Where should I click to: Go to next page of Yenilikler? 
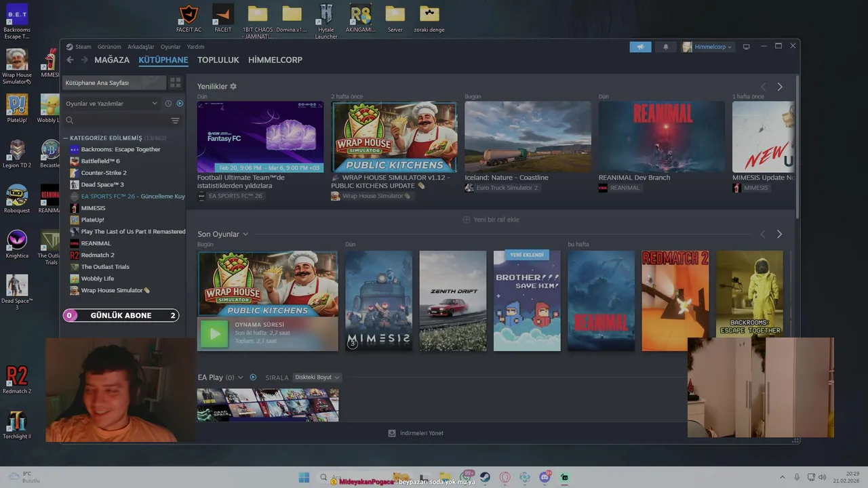(x=780, y=87)
